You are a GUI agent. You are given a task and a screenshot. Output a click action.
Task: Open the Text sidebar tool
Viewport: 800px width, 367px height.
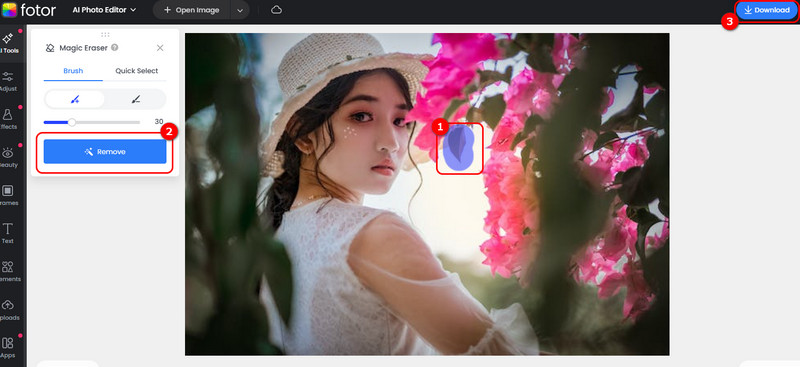click(x=8, y=234)
